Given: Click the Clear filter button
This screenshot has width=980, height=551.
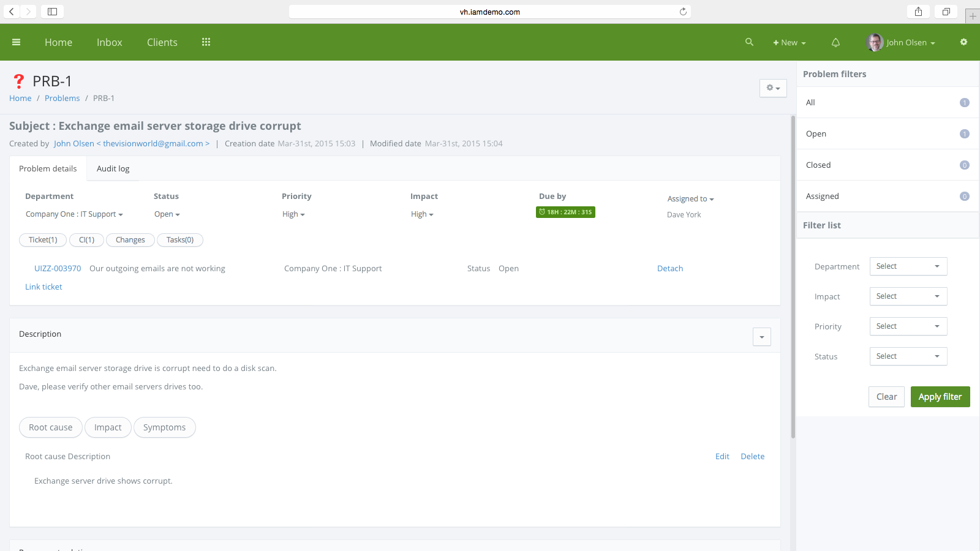Looking at the screenshot, I should pos(886,397).
